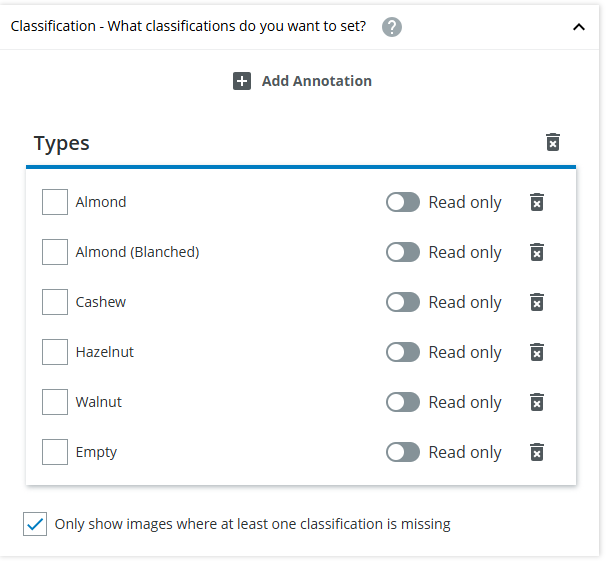
Task: Tick the Almond (Blanched) checkbox
Action: click(x=55, y=252)
